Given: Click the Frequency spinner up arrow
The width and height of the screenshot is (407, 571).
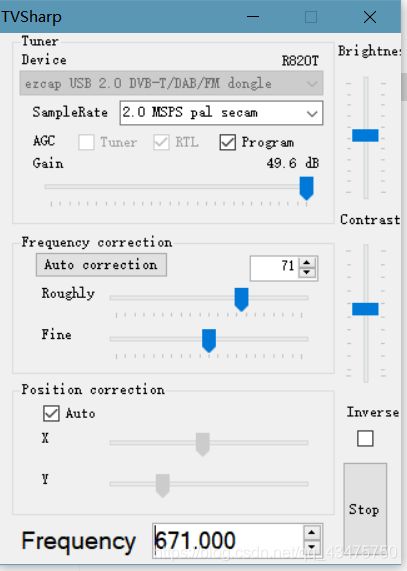Looking at the screenshot, I should (311, 532).
